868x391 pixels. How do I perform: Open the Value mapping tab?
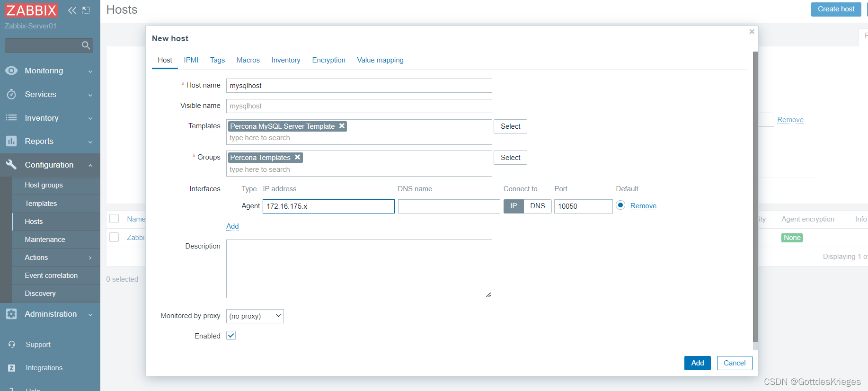(380, 60)
